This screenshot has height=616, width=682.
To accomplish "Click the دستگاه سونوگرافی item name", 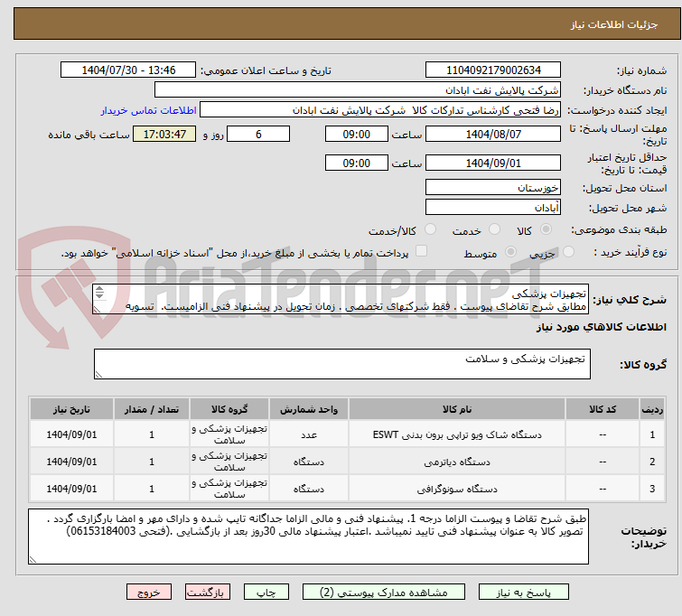I will click(457, 489).
